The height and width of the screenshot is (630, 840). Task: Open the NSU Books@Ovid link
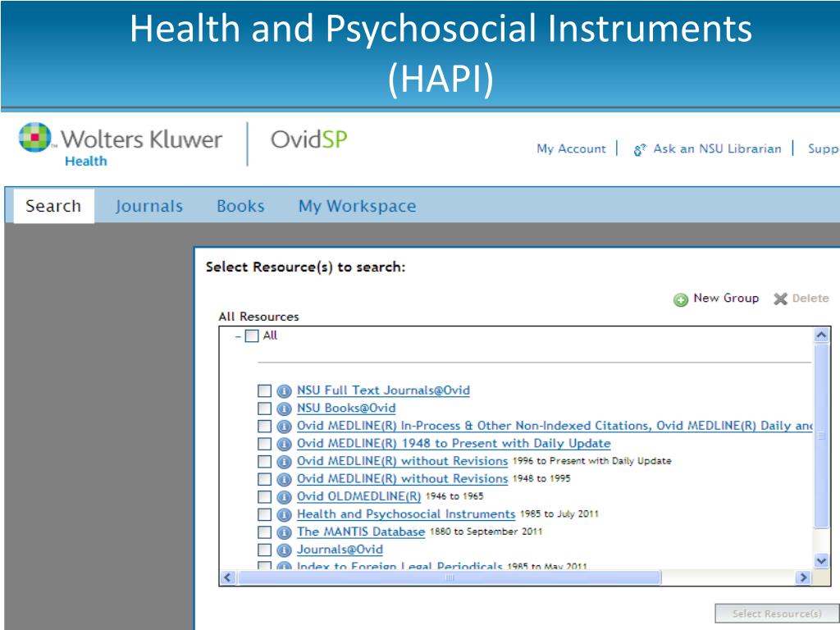(346, 409)
